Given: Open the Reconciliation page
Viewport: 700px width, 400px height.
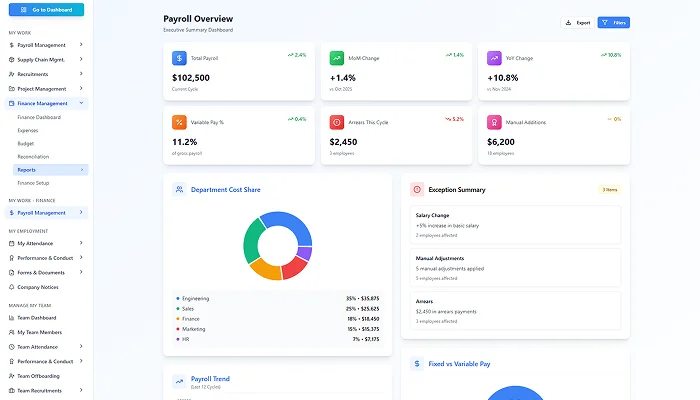Looking at the screenshot, I should (x=34, y=156).
